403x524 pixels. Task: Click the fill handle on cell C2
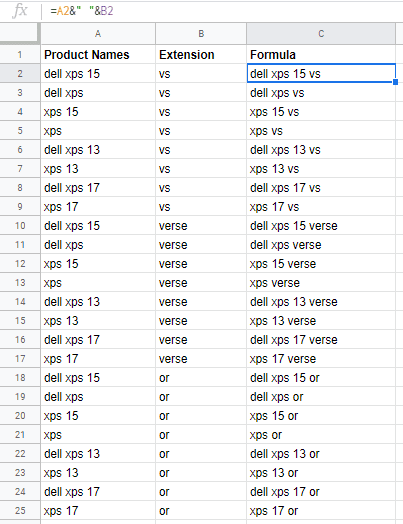point(395,82)
